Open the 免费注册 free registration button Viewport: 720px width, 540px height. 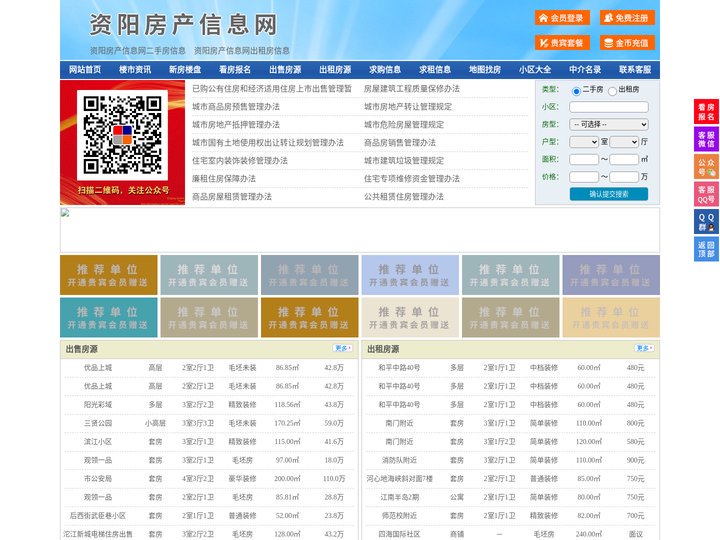pyautogui.click(x=627, y=18)
